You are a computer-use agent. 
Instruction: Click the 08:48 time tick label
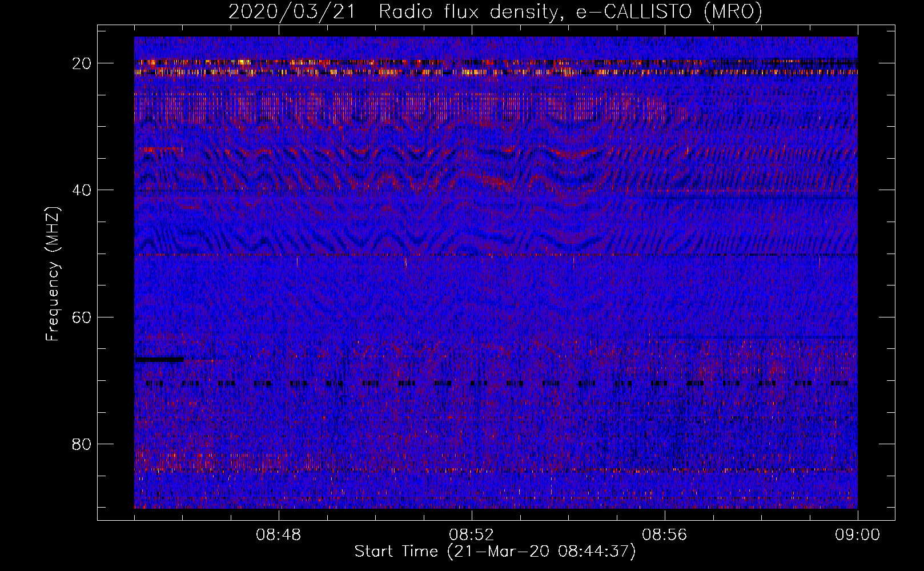point(279,535)
